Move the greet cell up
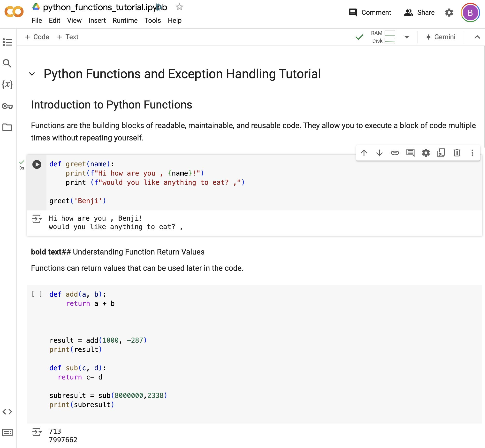This screenshot has width=485, height=448. pos(364,153)
